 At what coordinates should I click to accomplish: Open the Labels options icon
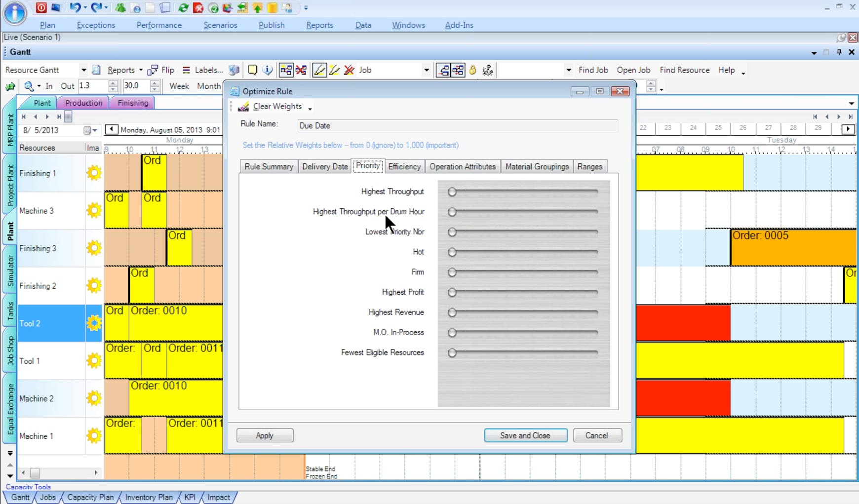click(x=186, y=70)
